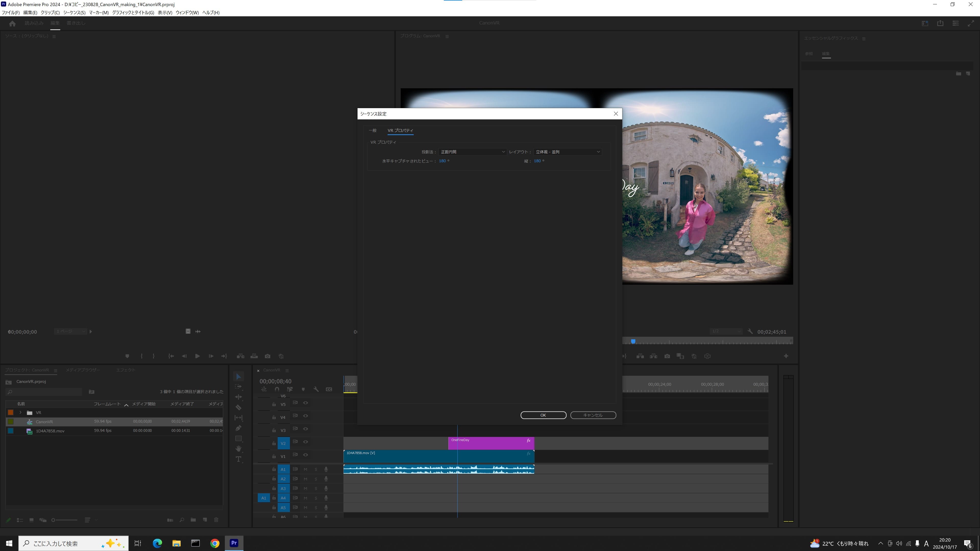Select the Hand tool in the tools panel
The image size is (980, 551).
pos(239,449)
